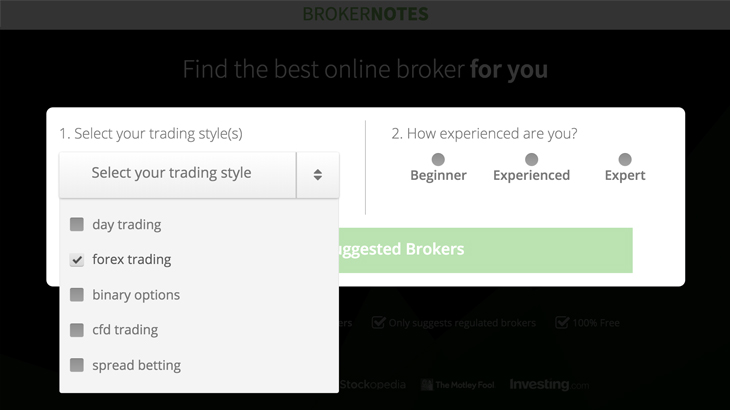Click the regulated brokers checkmark icon
This screenshot has height=410, width=730.
point(378,322)
